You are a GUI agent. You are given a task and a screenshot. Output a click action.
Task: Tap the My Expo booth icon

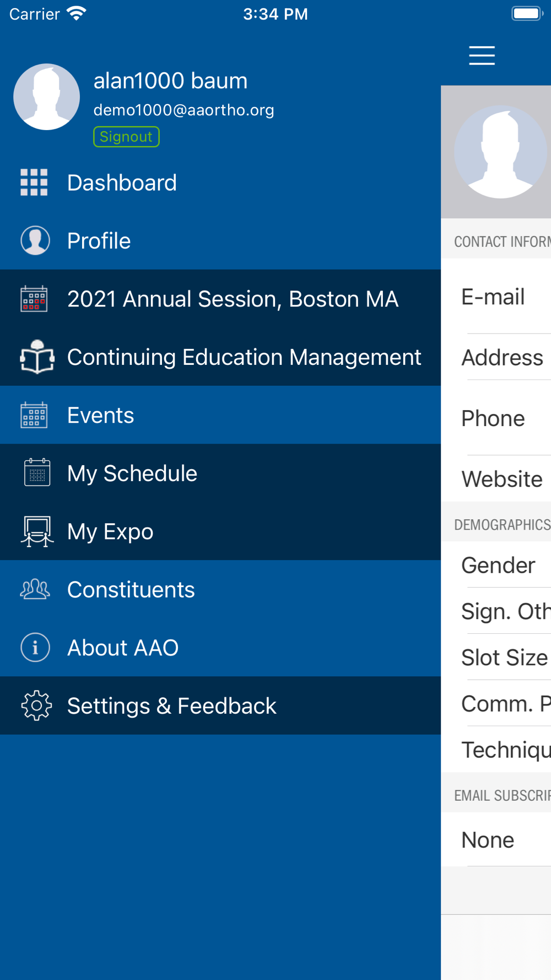pos(37,531)
